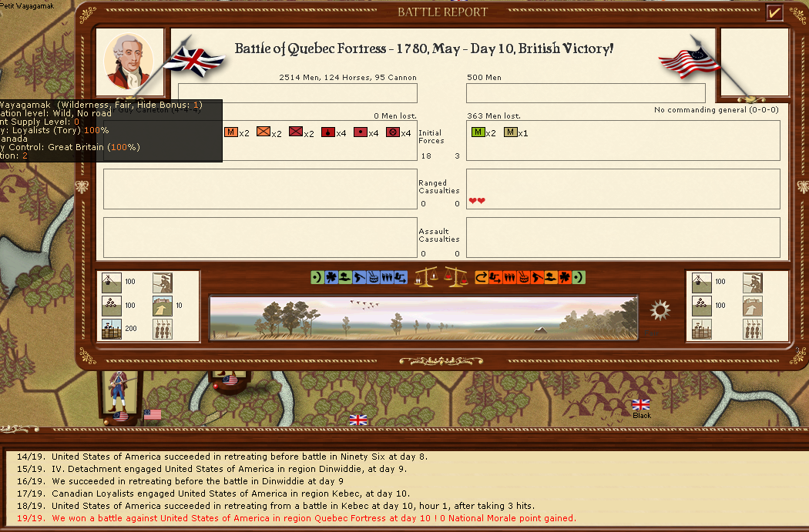Viewport: 809px width, 532px height.
Task: Click the Union Jack flag labeled Black on the map
Action: tap(640, 404)
